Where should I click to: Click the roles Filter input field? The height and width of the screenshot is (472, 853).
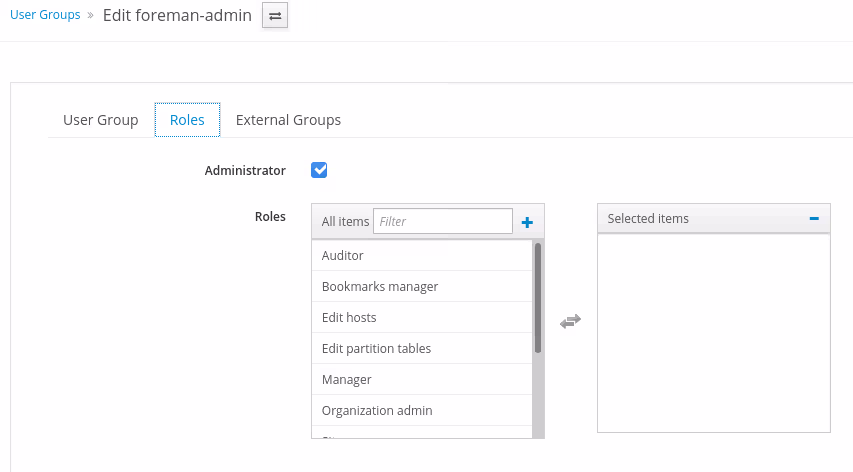[442, 221]
